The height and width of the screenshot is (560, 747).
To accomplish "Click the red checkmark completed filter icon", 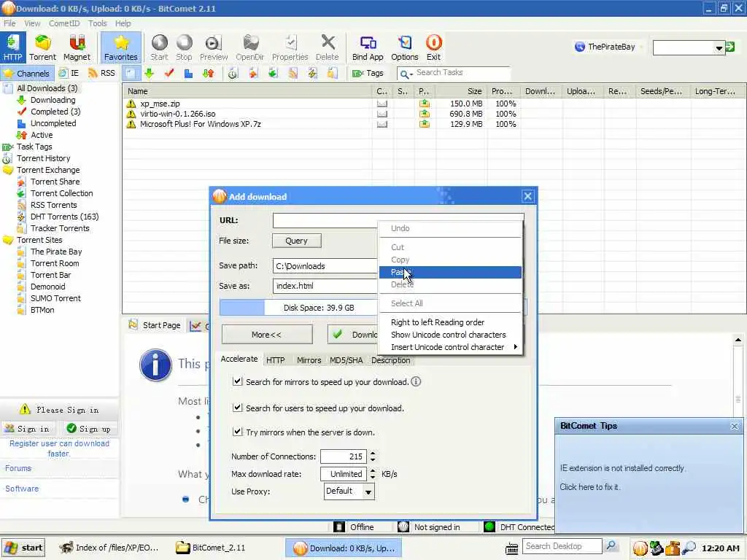I will coord(169,73).
